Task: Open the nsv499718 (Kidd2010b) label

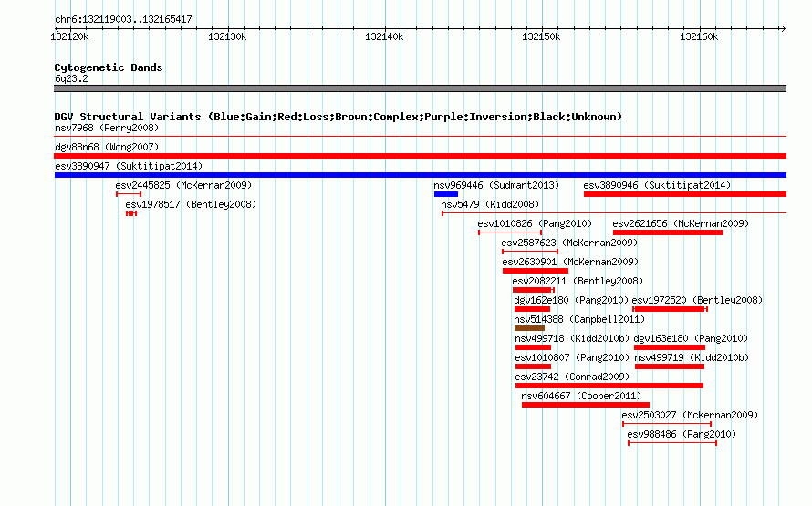Action: pyautogui.click(x=572, y=338)
